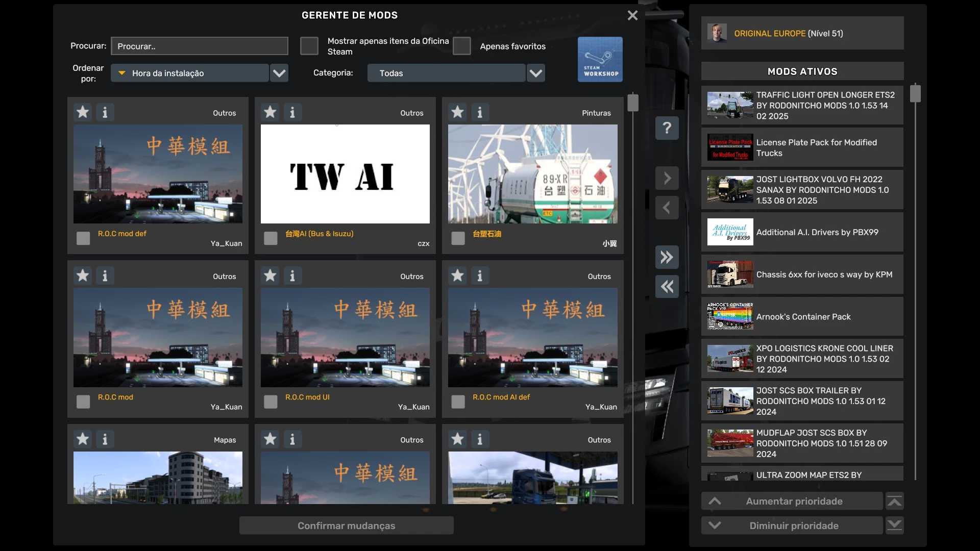Click the help question mark icon
The width and height of the screenshot is (980, 551).
667,128
